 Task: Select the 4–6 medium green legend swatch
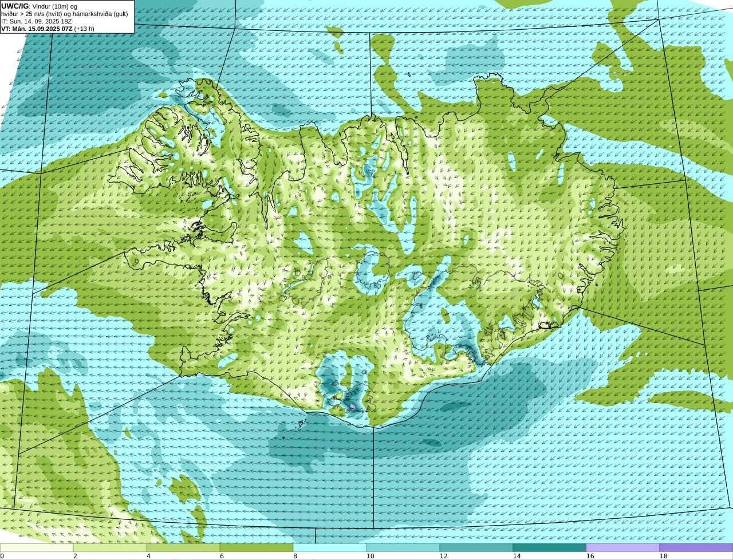point(183,547)
